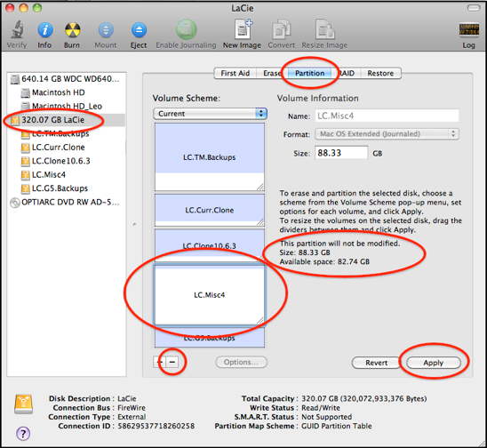The width and height of the screenshot is (487, 448).
Task: Switch to the Restore tab
Action: pyautogui.click(x=380, y=73)
